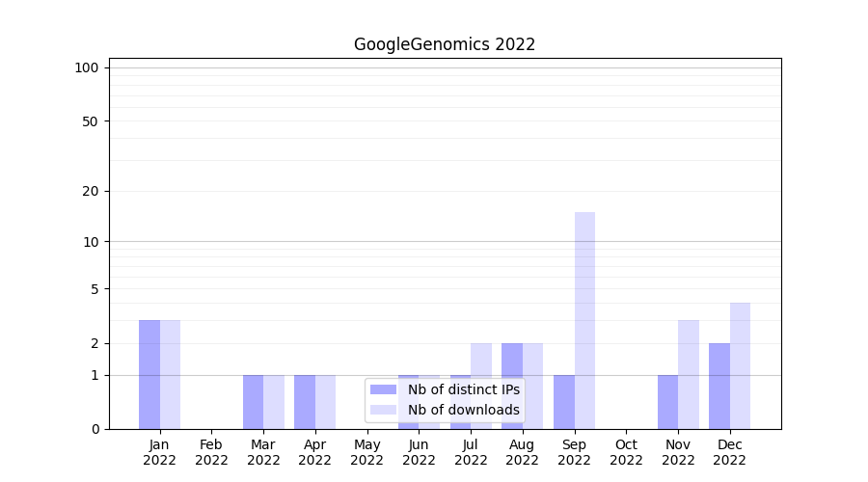
Task: Select the 'Nb of distinct IPs' legend label
Action: click(x=463, y=389)
